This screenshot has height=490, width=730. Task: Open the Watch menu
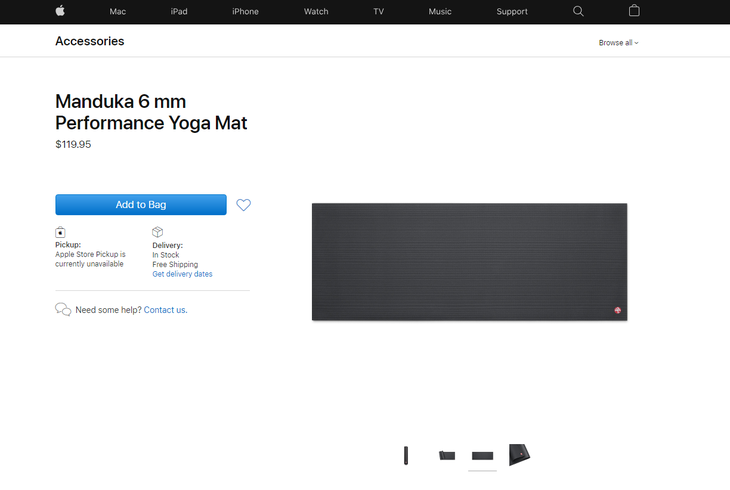pos(316,12)
